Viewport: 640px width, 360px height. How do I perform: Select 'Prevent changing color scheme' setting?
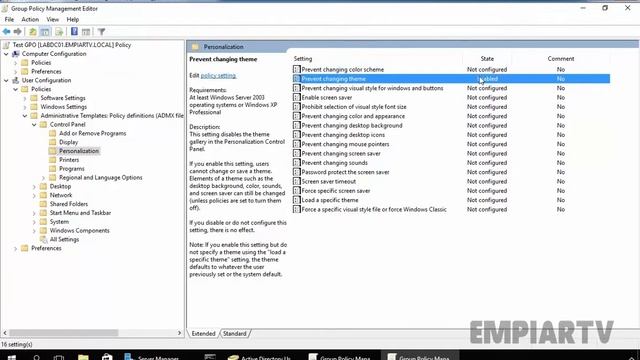click(x=342, y=70)
